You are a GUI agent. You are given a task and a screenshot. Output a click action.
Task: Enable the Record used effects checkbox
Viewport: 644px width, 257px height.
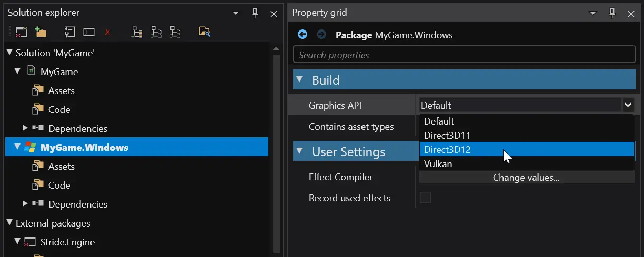click(425, 198)
